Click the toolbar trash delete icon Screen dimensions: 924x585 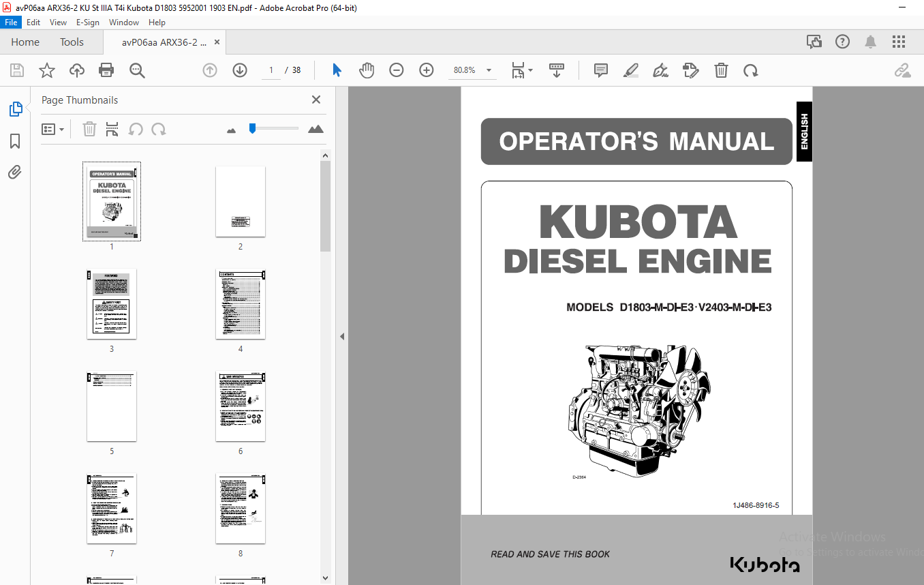(x=721, y=70)
